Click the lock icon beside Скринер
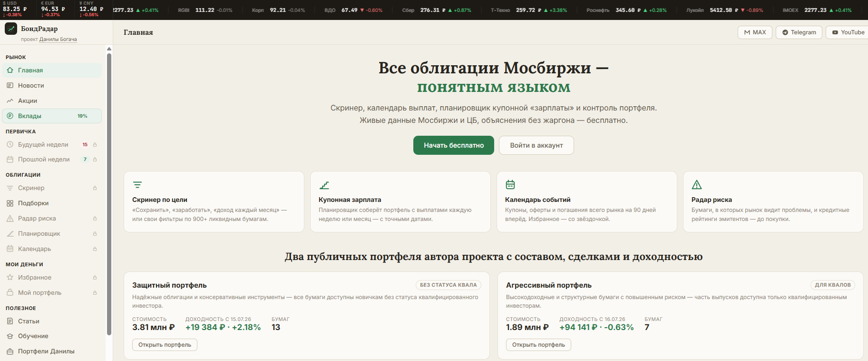This screenshot has width=868, height=361. click(x=95, y=188)
